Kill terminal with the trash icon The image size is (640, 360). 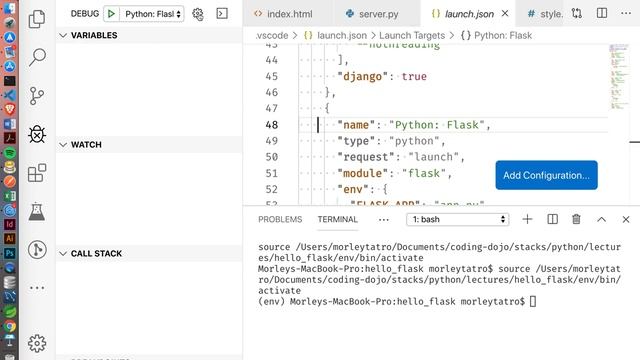pyautogui.click(x=576, y=219)
